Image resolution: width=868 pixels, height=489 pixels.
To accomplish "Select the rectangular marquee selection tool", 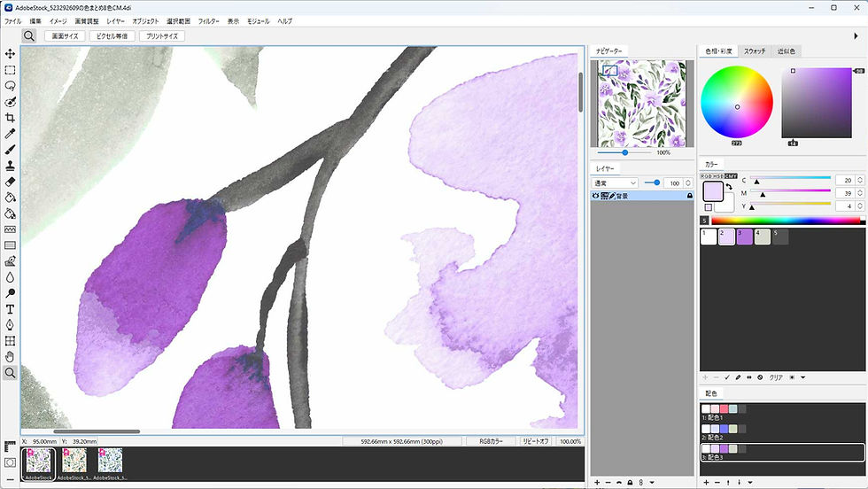I will 10,70.
